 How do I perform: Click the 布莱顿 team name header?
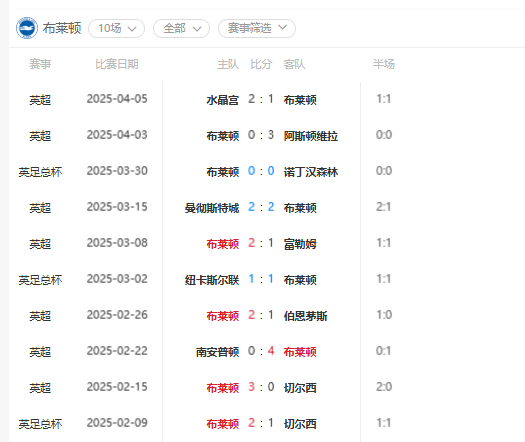62,28
